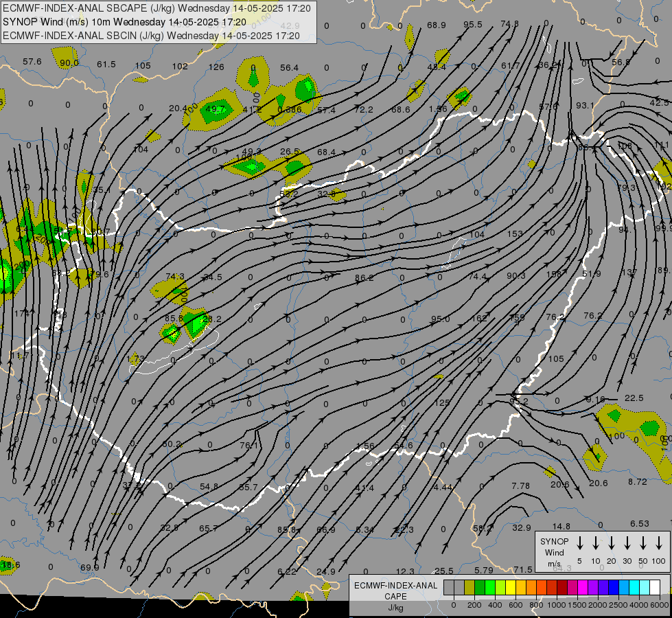
Task: Select the pure yellow swatch in CAPE legend
Action: [511, 587]
